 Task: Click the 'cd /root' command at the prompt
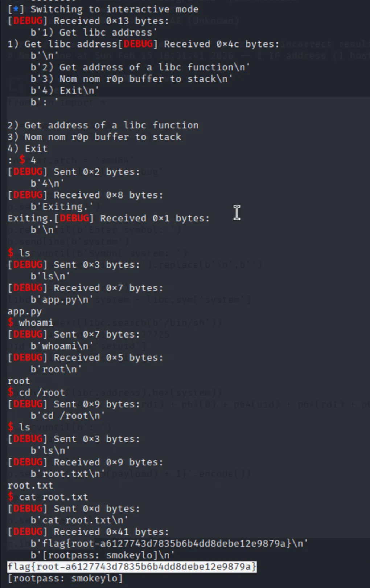point(42,392)
